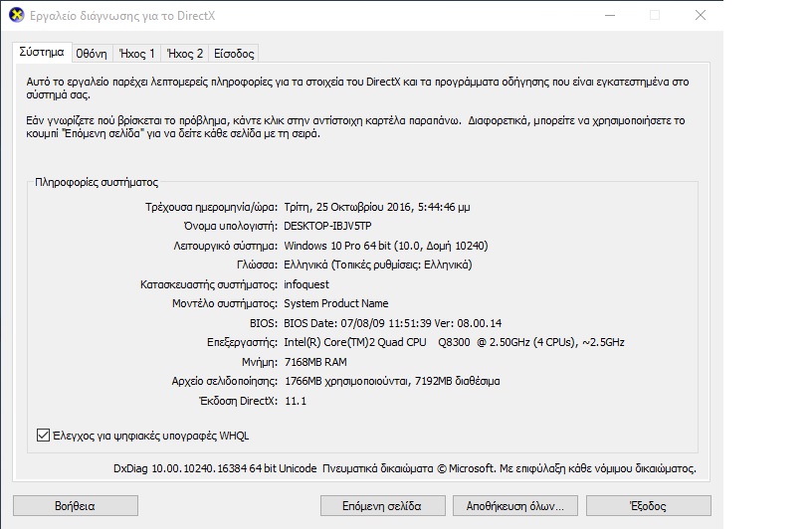Click the Intel Core 2 Quad processor value
The height and width of the screenshot is (529, 812).
pos(454,342)
